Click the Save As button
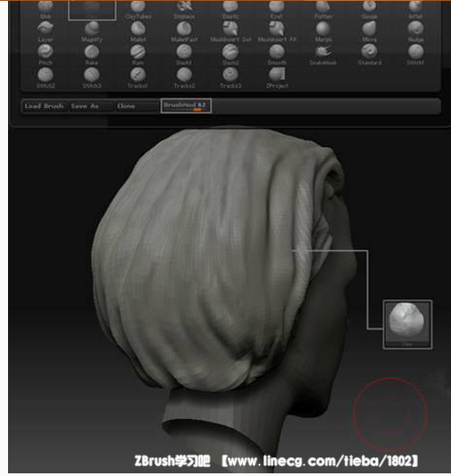 (92, 106)
